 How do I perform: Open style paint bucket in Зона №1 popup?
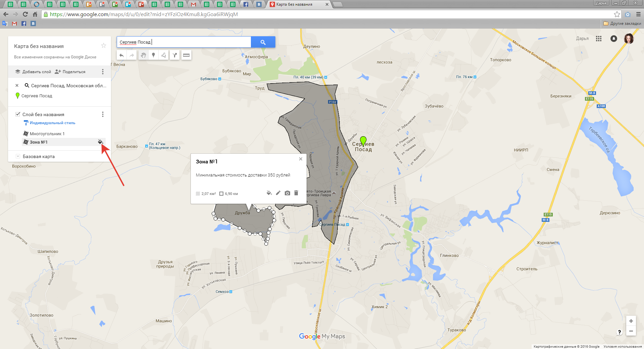pos(269,193)
